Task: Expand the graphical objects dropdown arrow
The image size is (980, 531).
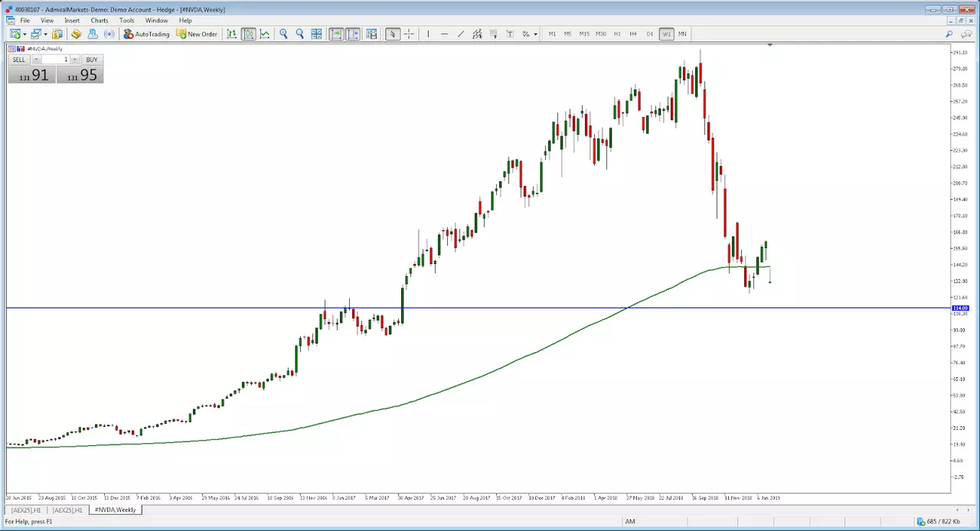Action: [535, 34]
